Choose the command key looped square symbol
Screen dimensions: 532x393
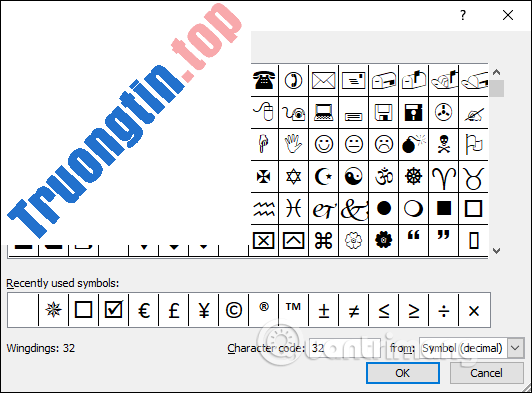323,241
